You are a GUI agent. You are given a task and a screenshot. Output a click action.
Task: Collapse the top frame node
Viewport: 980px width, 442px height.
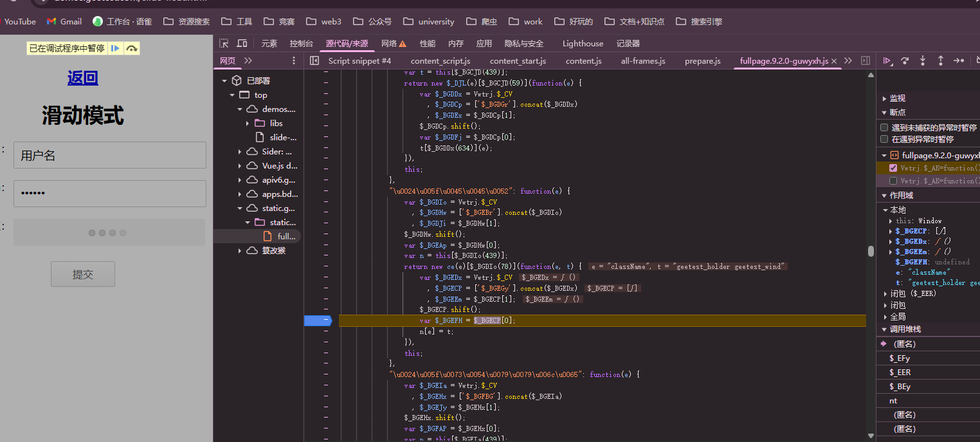[232, 95]
